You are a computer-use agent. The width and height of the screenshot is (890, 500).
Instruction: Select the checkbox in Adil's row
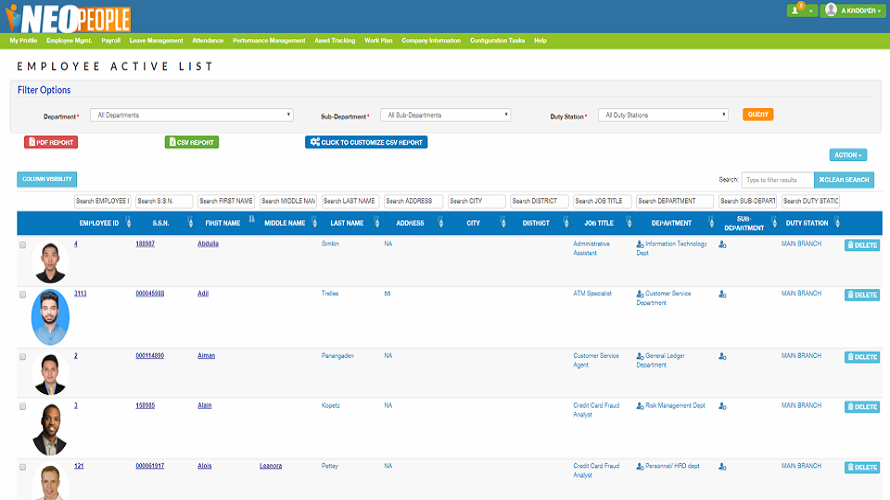click(x=23, y=295)
